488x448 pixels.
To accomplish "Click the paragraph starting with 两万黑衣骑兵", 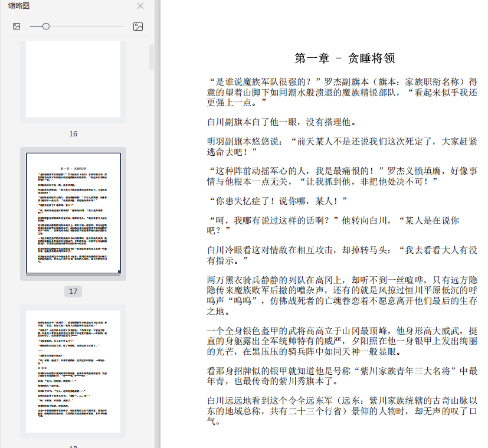I will [342, 295].
